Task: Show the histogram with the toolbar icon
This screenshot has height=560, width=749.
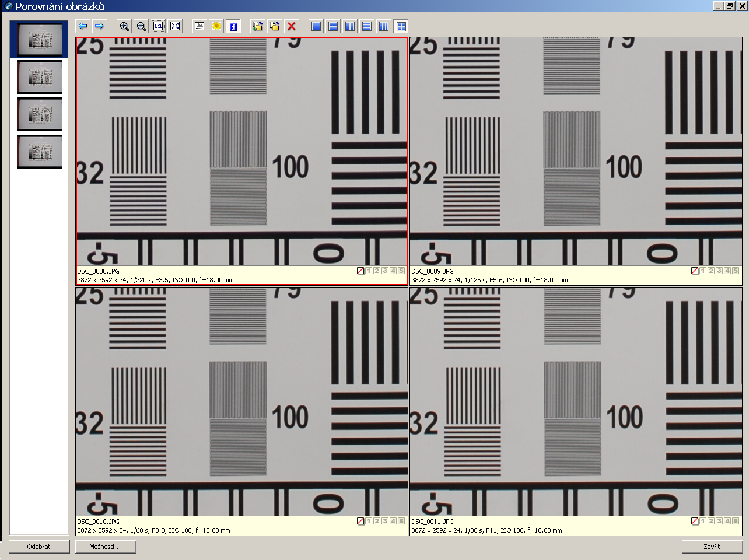Action: point(199,26)
